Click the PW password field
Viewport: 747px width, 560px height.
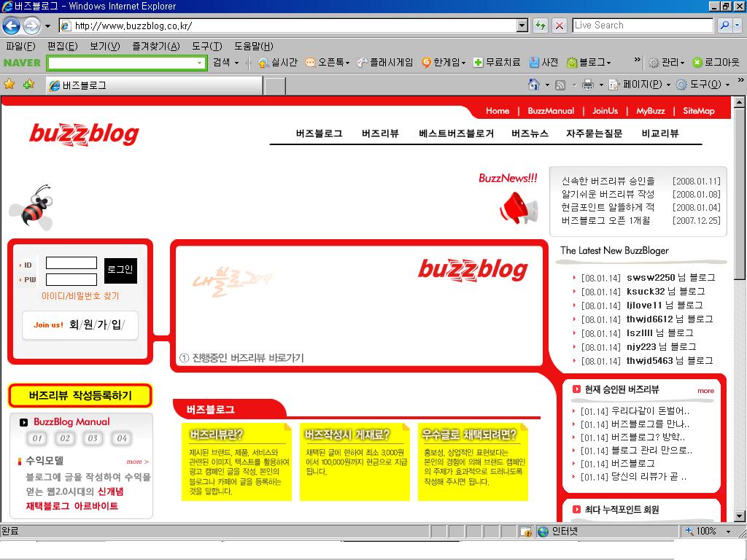[x=71, y=279]
